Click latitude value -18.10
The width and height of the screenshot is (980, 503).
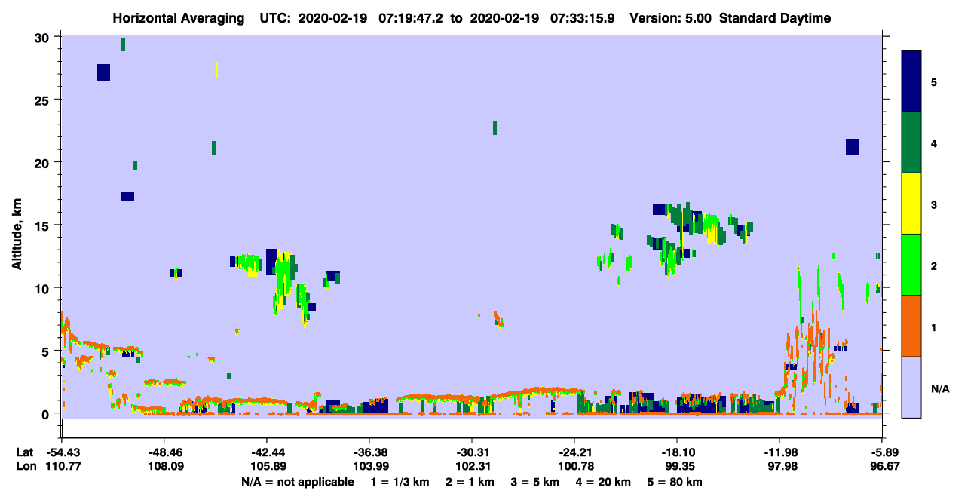pyautogui.click(x=677, y=452)
